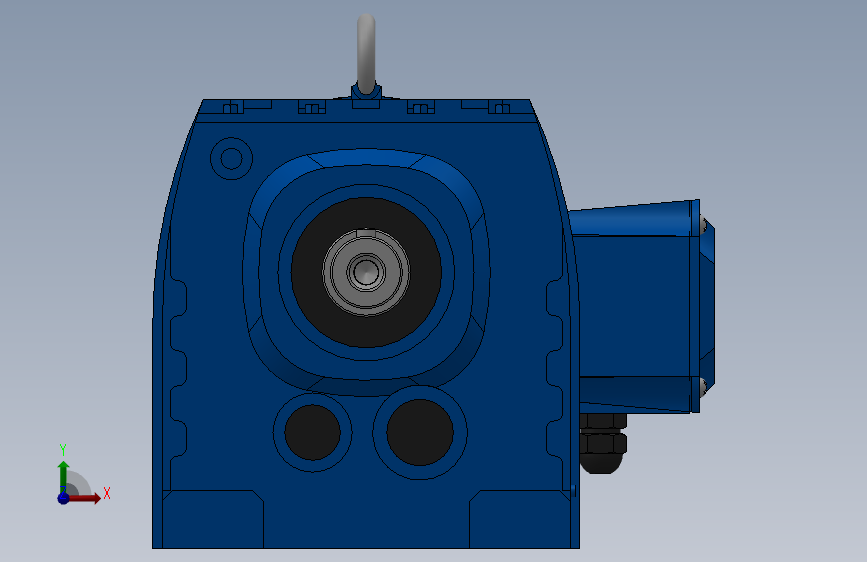Select the right mounting foot pad of the housing
The width and height of the screenshot is (867, 562).
point(519,519)
